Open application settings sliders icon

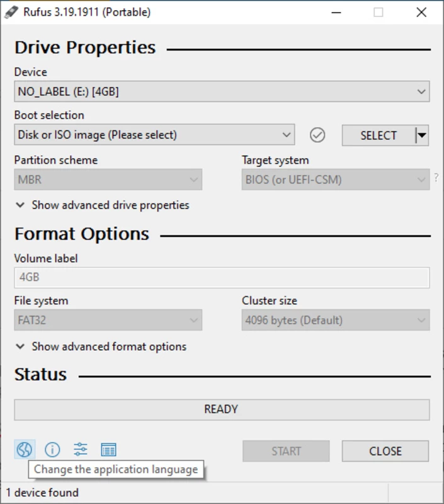81,449
